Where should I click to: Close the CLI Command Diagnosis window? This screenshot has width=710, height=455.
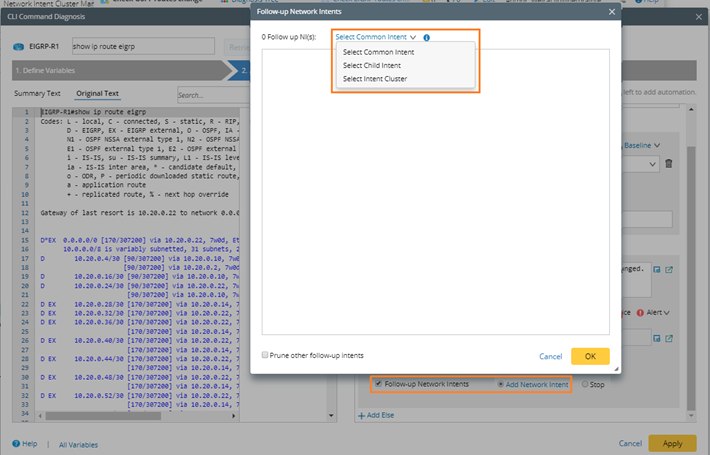click(699, 17)
